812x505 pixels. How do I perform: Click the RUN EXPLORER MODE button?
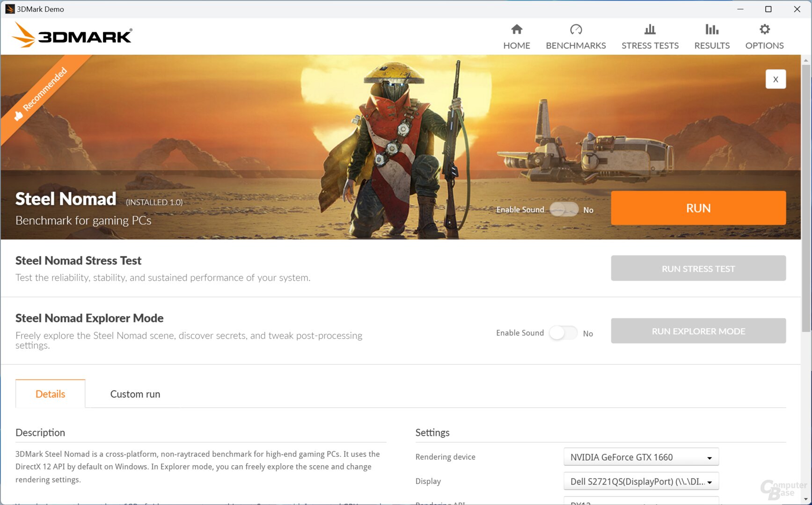click(698, 331)
